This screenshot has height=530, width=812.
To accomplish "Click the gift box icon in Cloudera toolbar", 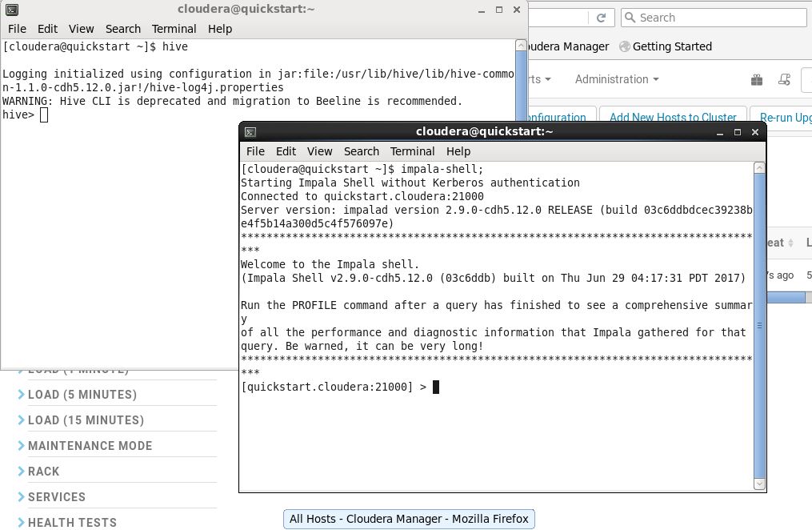I will tap(757, 79).
